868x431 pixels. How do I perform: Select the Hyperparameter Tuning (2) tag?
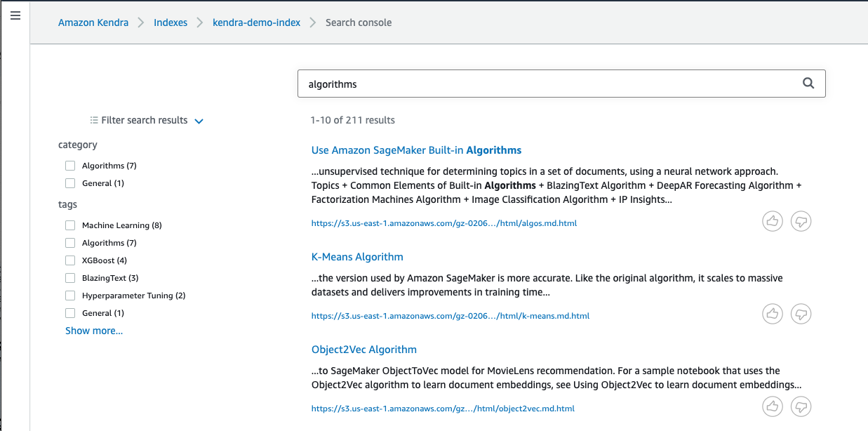pyautogui.click(x=70, y=296)
